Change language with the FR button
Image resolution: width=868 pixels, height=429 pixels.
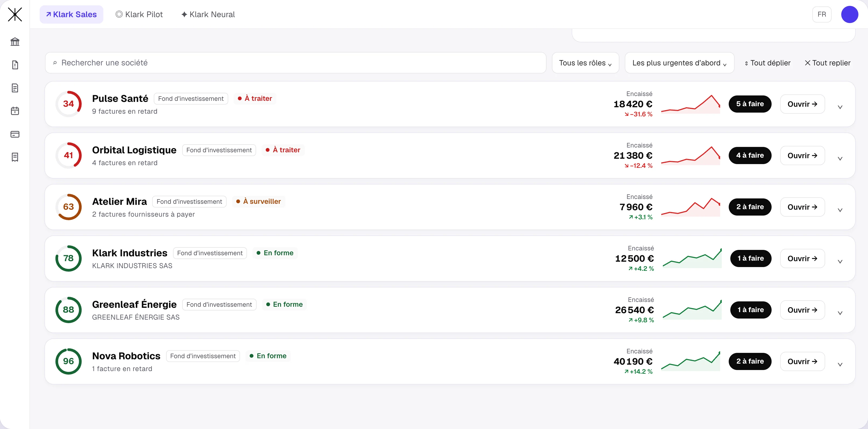(x=821, y=14)
